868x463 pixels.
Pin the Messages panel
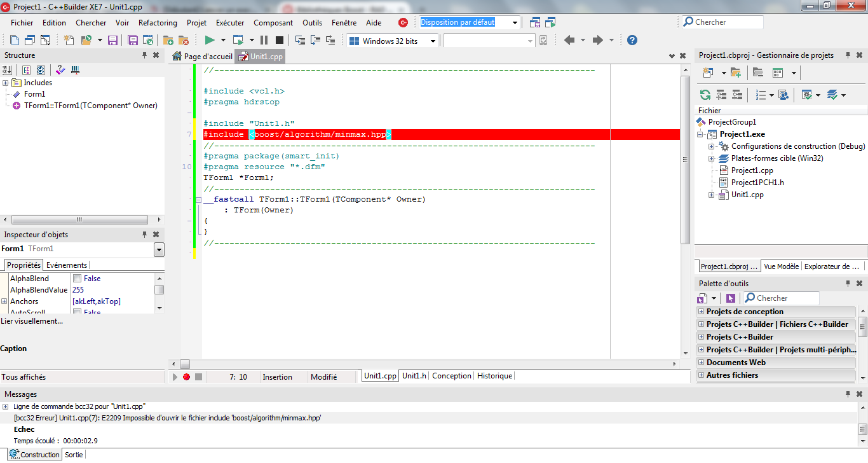pos(848,394)
